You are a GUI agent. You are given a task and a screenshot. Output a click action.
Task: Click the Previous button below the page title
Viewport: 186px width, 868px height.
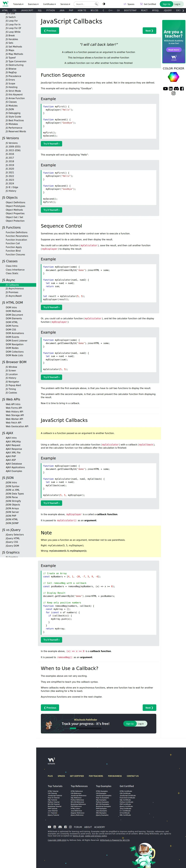pos(50,31)
